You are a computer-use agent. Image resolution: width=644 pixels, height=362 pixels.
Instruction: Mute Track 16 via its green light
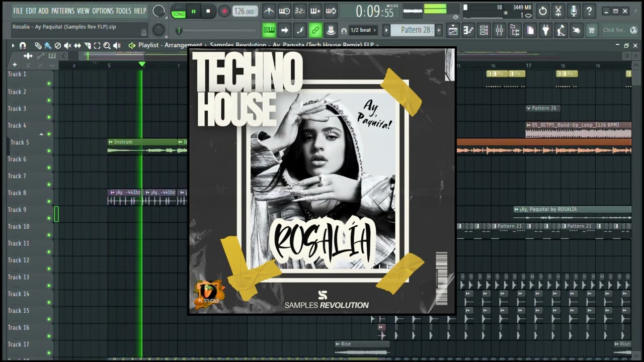[49, 336]
